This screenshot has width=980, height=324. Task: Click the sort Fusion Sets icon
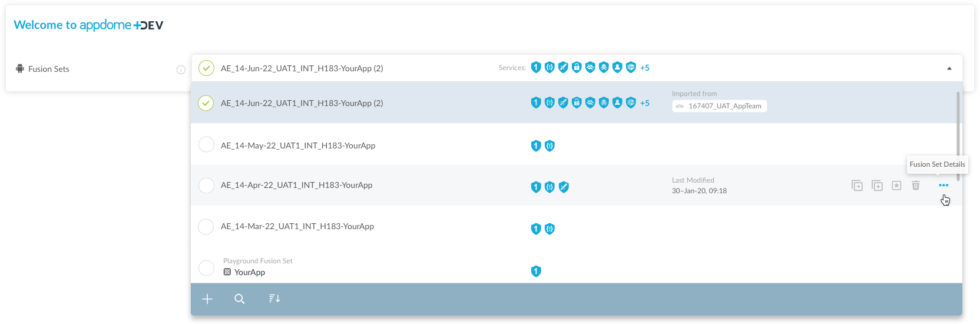point(274,299)
